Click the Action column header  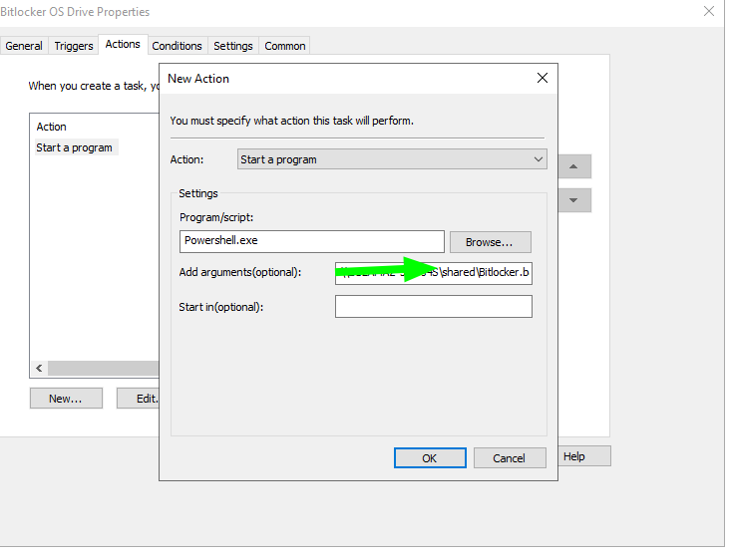pos(52,127)
